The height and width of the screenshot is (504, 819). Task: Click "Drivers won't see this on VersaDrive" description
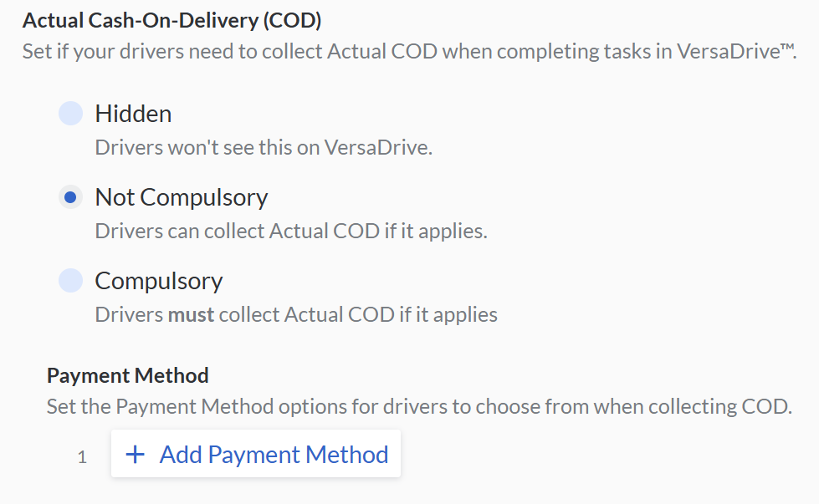tap(264, 148)
